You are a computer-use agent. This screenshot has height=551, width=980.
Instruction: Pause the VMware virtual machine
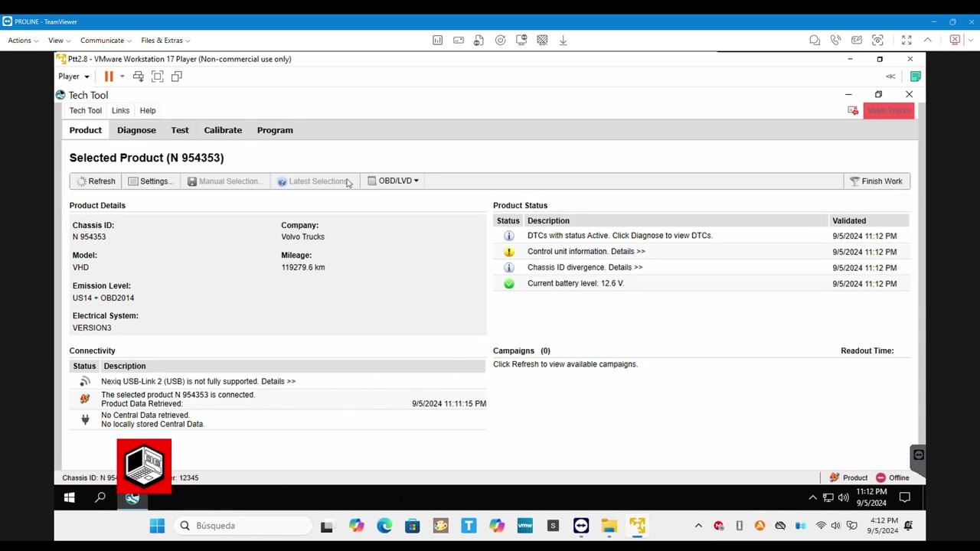[109, 76]
